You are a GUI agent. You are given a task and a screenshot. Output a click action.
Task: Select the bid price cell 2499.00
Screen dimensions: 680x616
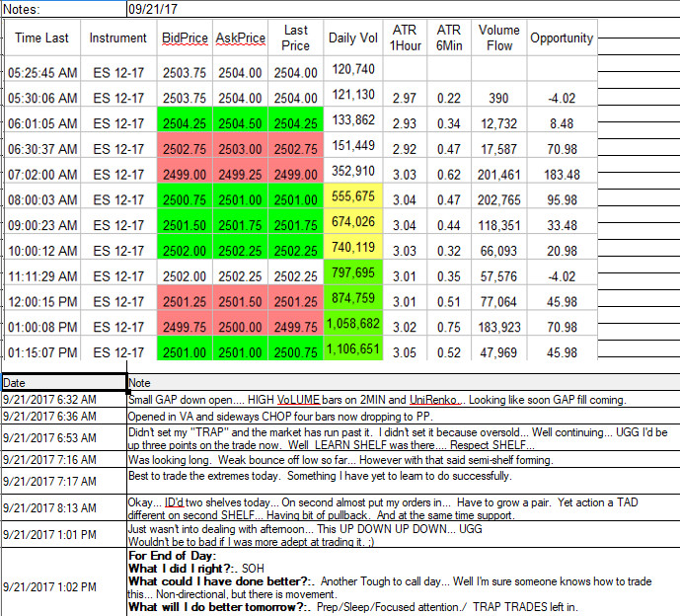[185, 171]
